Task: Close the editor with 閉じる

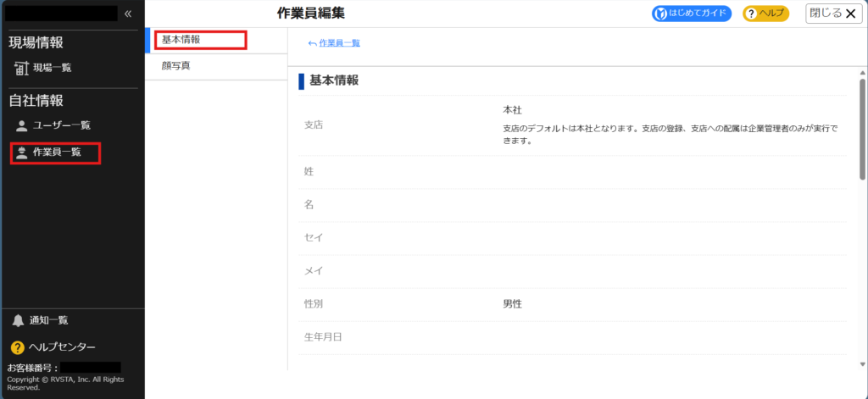Action: pos(834,14)
